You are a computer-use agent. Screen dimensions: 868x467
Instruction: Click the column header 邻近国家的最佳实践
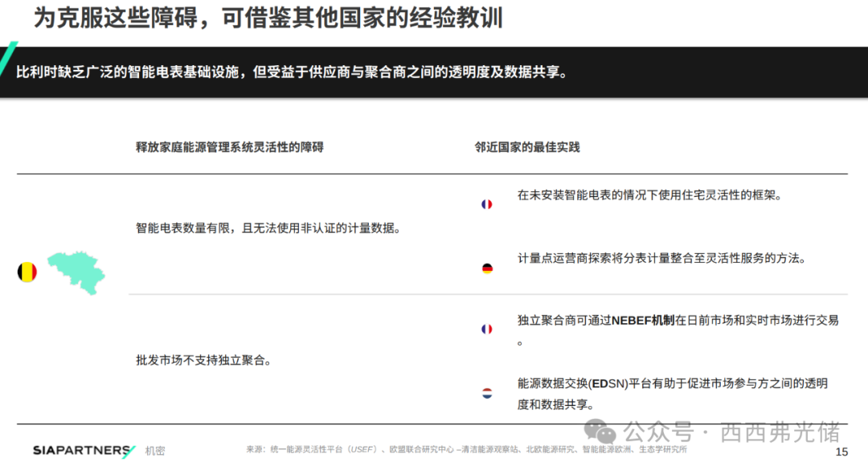(x=527, y=147)
